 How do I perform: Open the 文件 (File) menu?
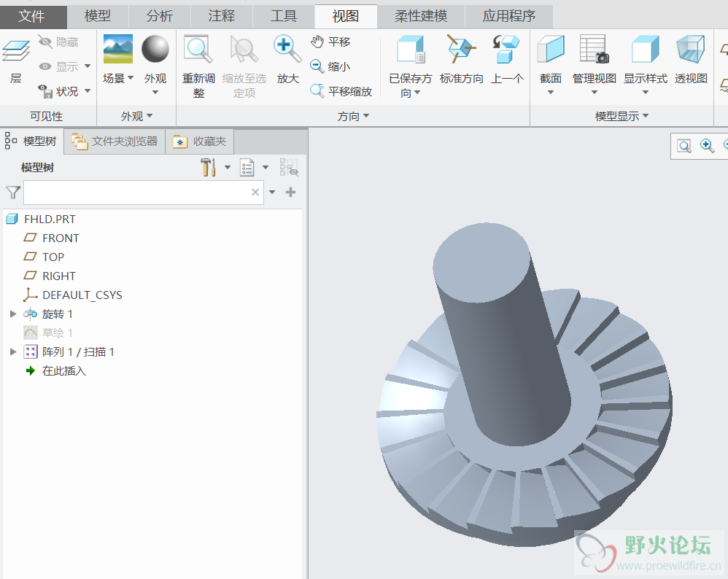click(x=33, y=17)
